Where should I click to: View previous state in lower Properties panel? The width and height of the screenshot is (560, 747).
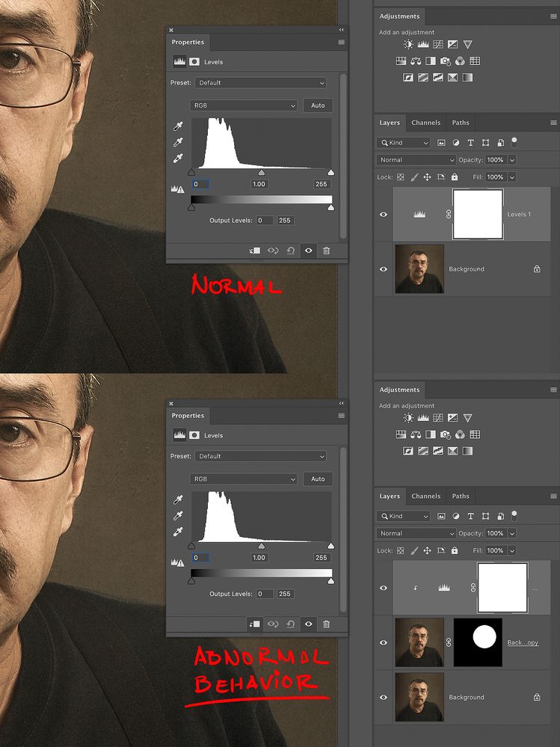[273, 624]
